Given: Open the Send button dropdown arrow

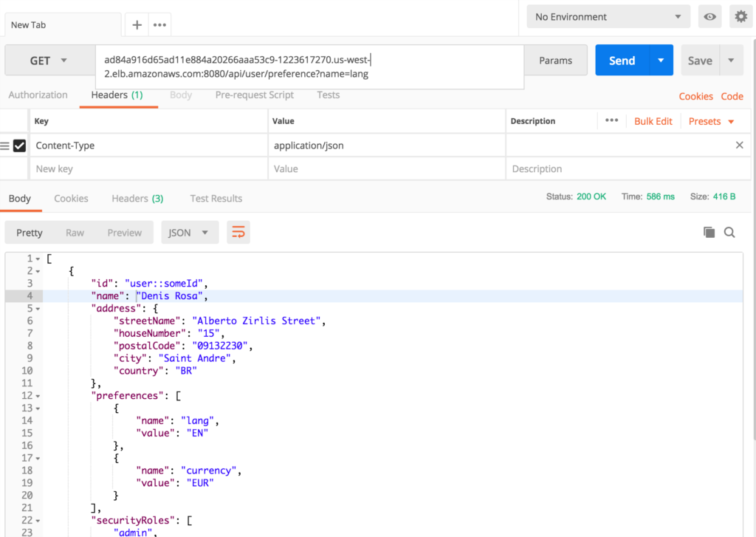Looking at the screenshot, I should tap(661, 61).
